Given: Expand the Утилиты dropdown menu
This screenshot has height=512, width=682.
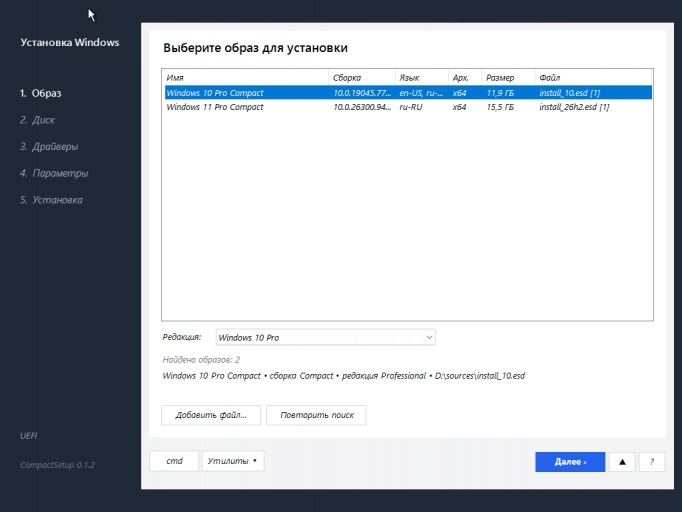Looking at the screenshot, I should [x=233, y=461].
